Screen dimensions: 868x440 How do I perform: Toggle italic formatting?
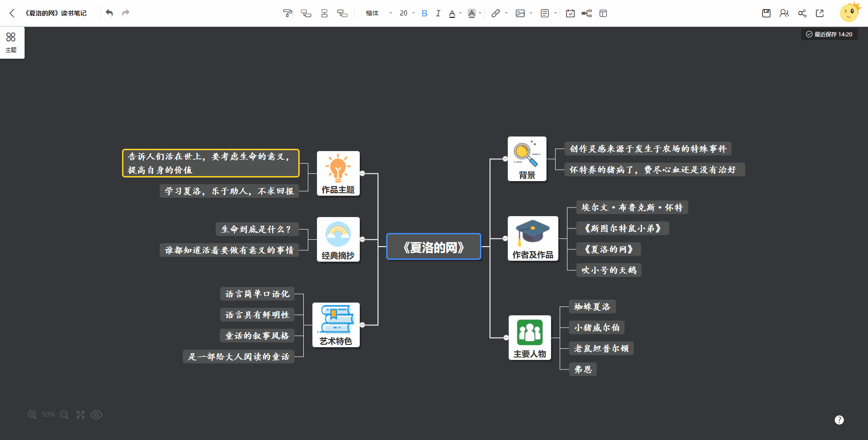pyautogui.click(x=438, y=13)
